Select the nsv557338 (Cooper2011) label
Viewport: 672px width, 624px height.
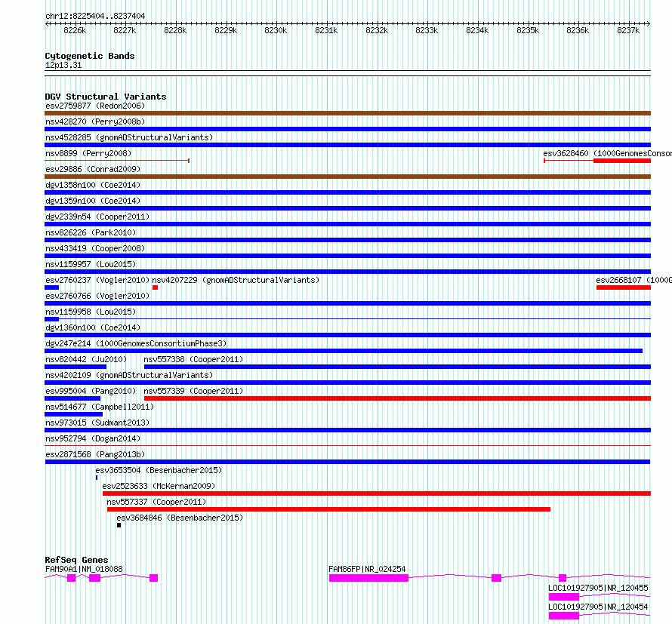pos(193,359)
